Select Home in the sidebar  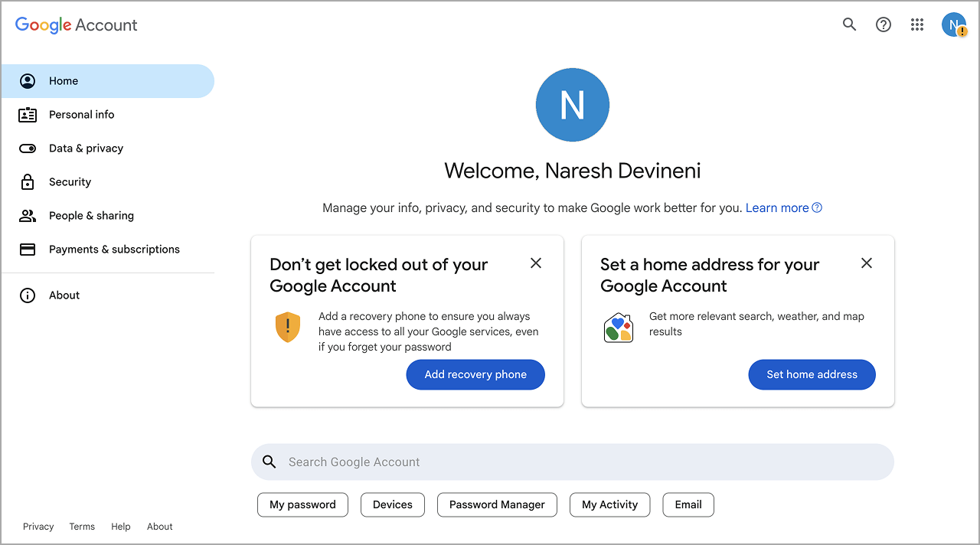108,81
